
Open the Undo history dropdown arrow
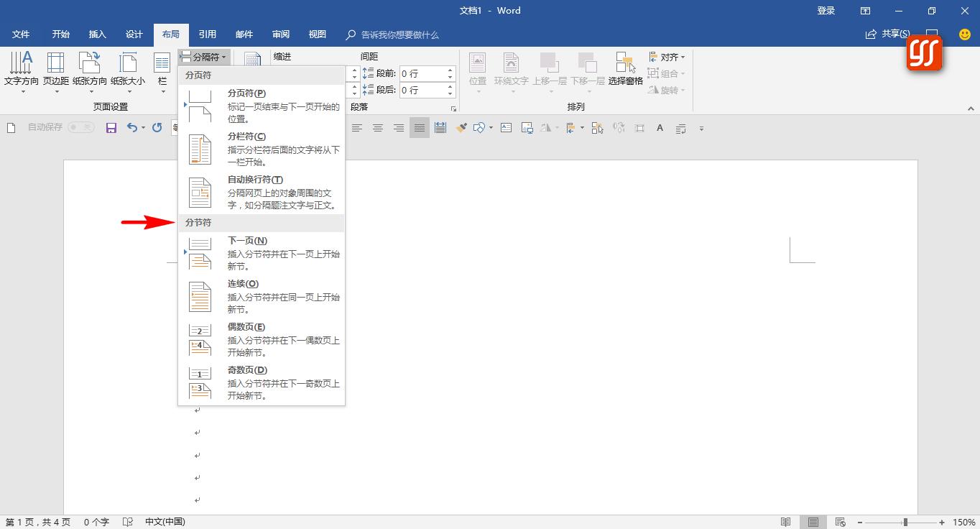142,127
